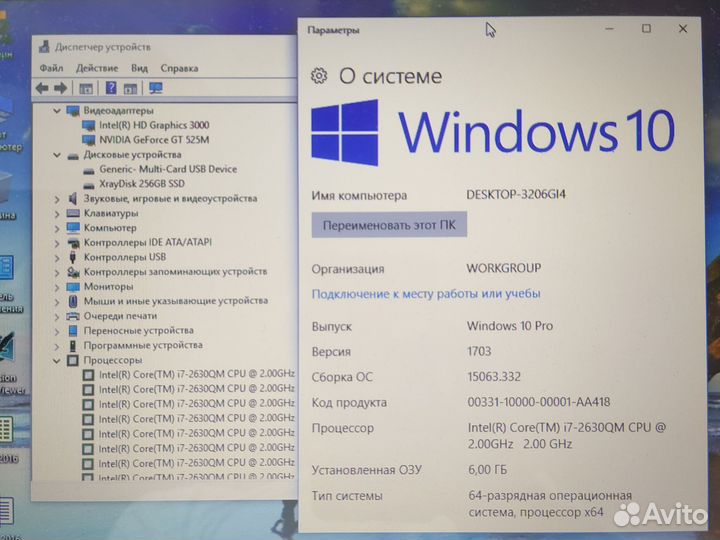Click the scan for hardware changes monitor icon

[x=156, y=88]
